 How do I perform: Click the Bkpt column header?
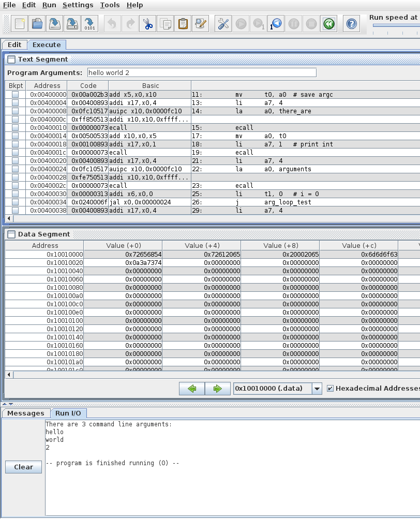point(16,86)
